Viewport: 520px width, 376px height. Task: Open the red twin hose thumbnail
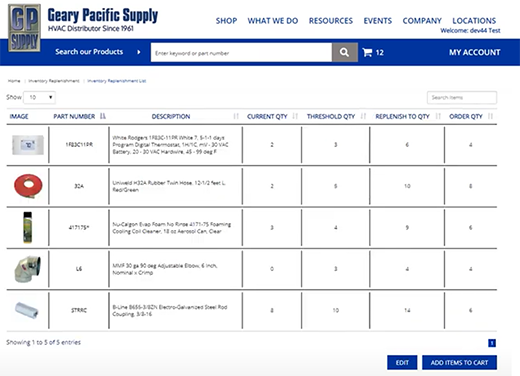tap(28, 186)
